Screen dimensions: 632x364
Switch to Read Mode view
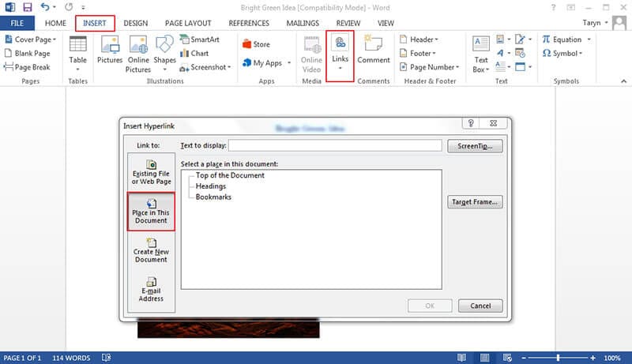pos(462,358)
